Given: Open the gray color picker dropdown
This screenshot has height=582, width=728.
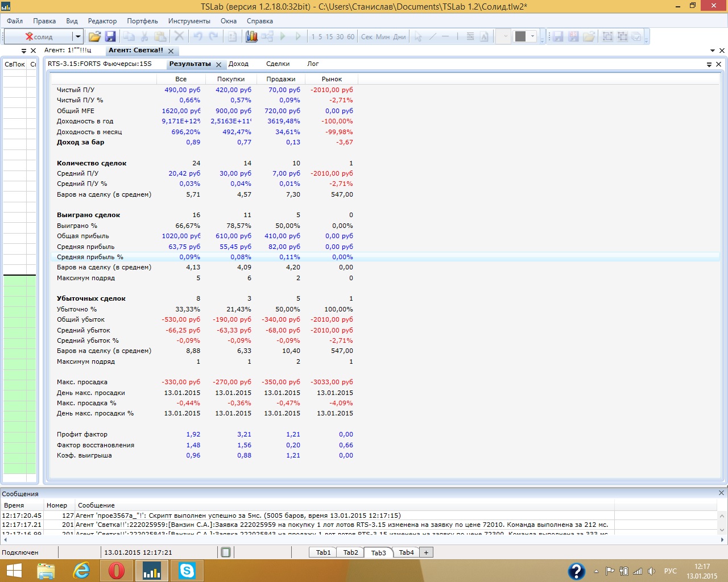Looking at the screenshot, I should coord(533,36).
